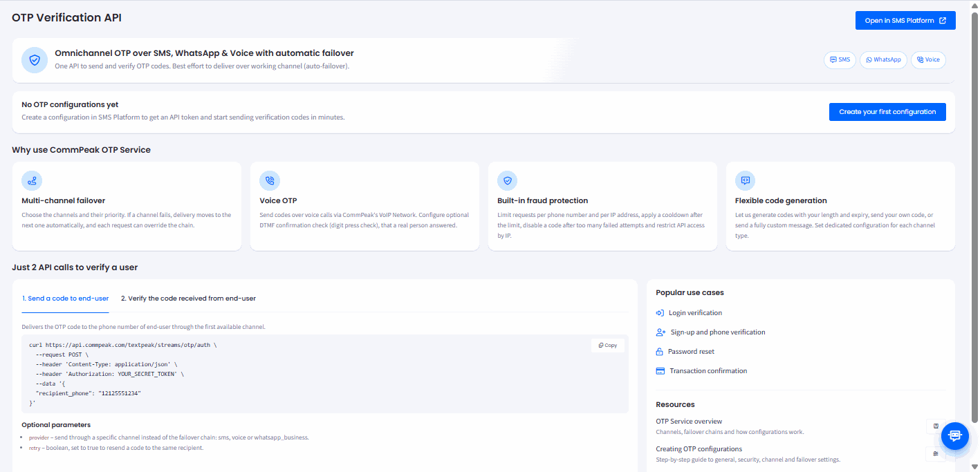Click the 'Flexible code generation' card title

781,201
